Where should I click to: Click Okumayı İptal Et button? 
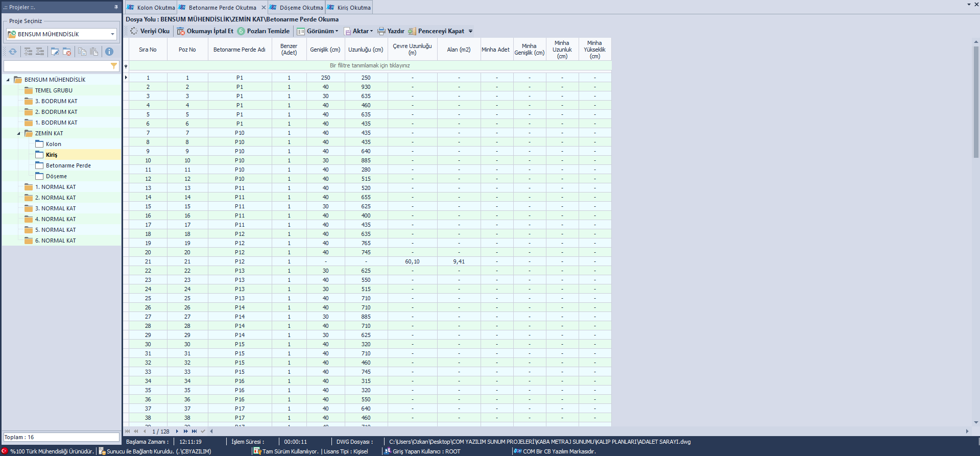click(205, 31)
